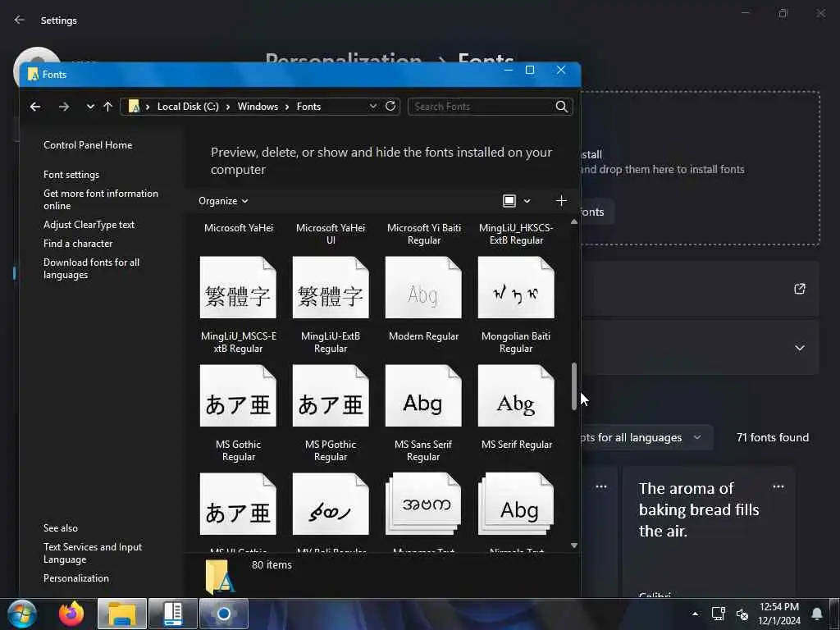Open Font settings link
This screenshot has width=840, height=630.
click(x=71, y=175)
